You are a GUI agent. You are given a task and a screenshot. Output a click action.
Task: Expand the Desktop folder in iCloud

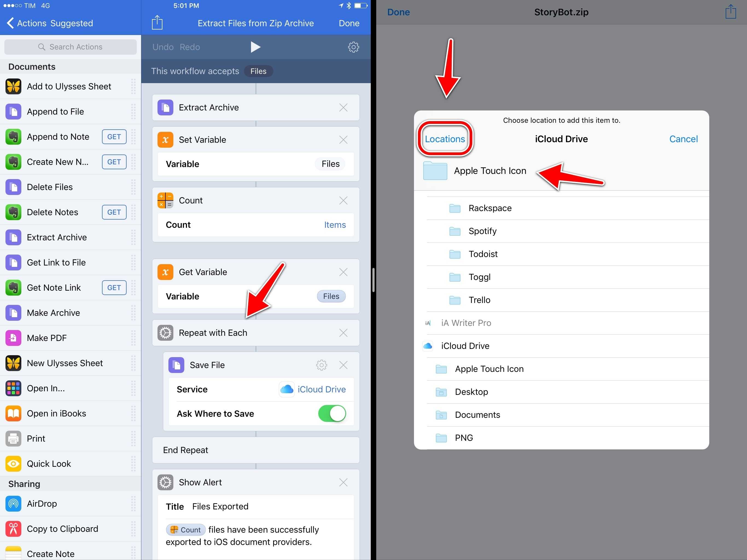click(x=472, y=391)
